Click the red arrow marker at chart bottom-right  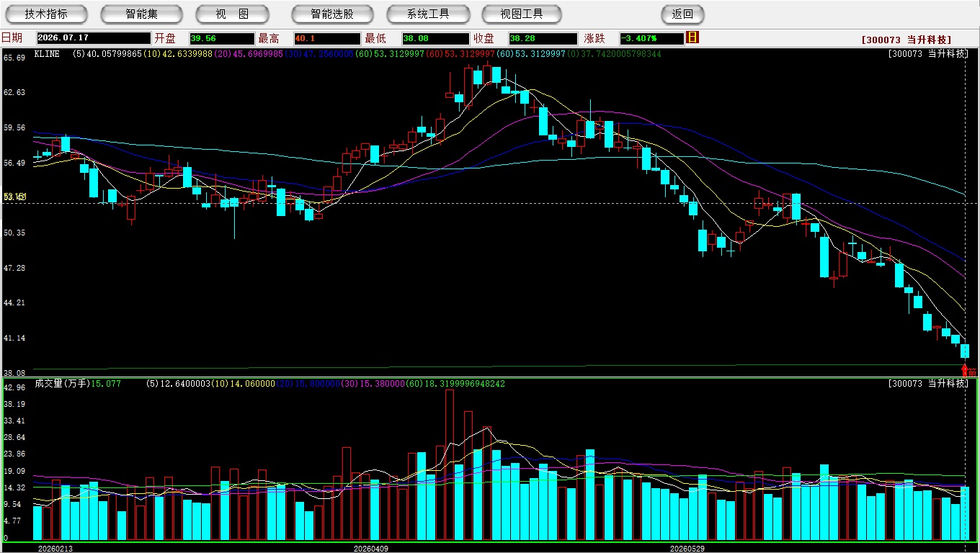point(965,370)
